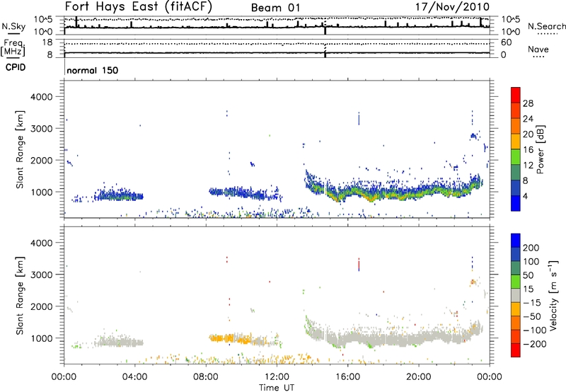This screenshot has height=392, width=566.
Task: Click the "12:00" time tick label
Action: pos(277,377)
